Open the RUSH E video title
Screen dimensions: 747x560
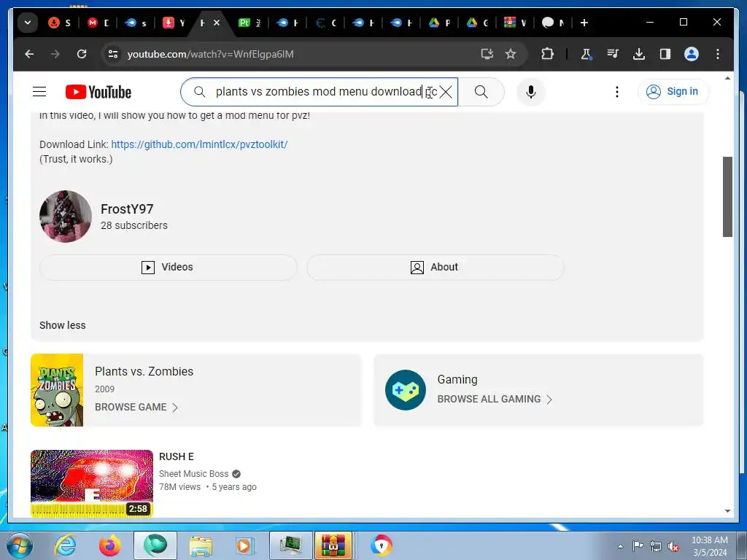pyautogui.click(x=177, y=456)
